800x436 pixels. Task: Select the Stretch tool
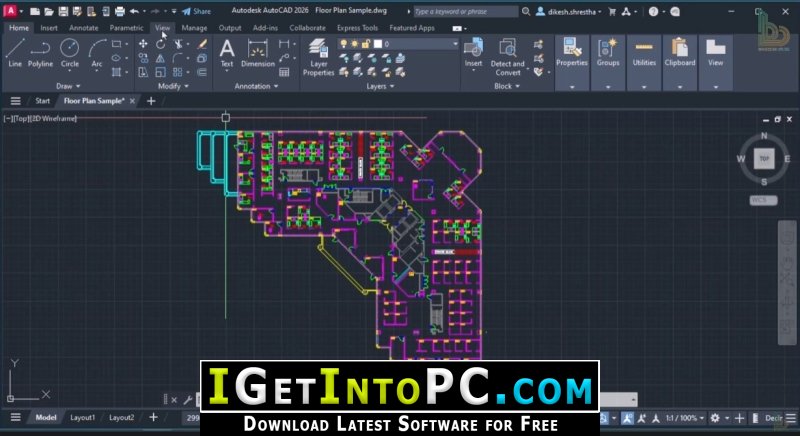pyautogui.click(x=143, y=72)
